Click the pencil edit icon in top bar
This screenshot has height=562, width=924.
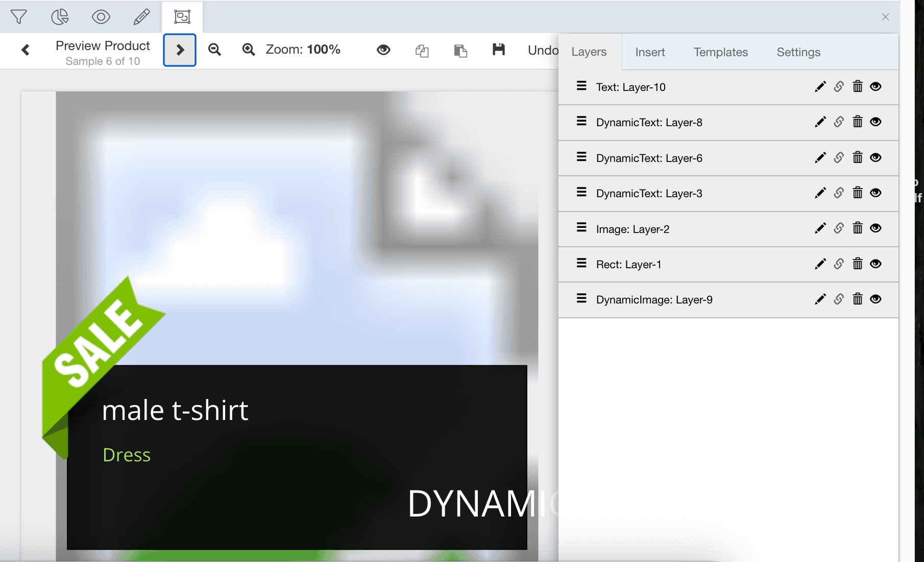tap(141, 17)
